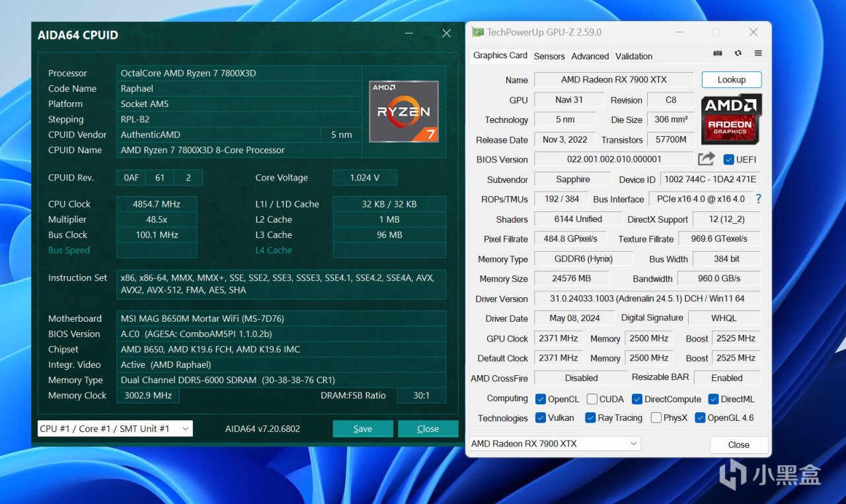This screenshot has height=504, width=846.
Task: Click the Memory Type Dual Channel DDR5-6000 value
Action: (281, 380)
